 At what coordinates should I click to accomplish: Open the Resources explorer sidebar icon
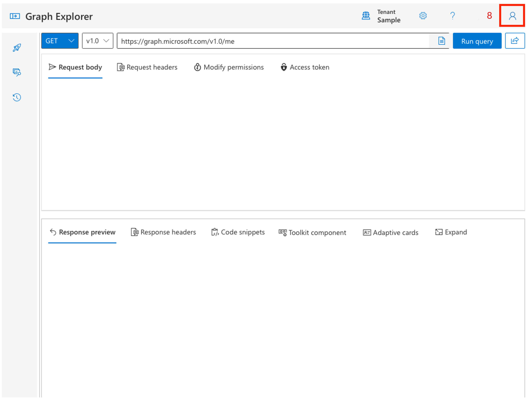(x=17, y=72)
